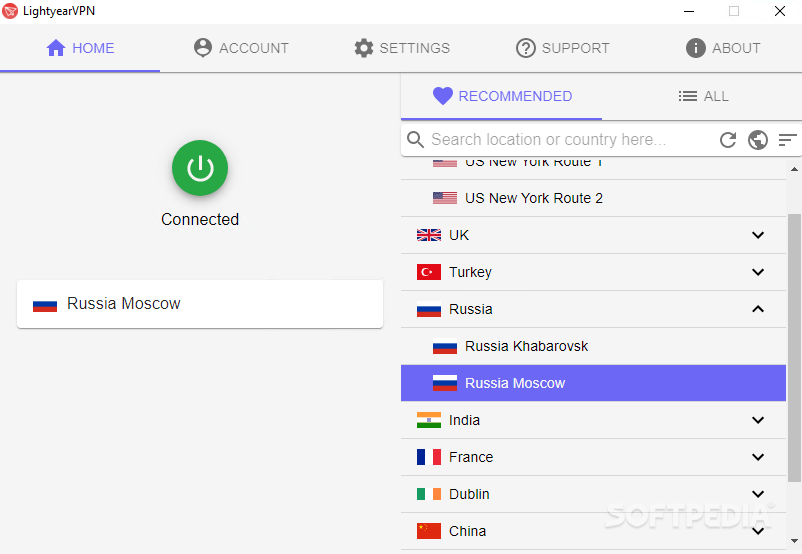This screenshot has height=554, width=802.
Task: Select Russia Khabarovsk server
Action: (x=593, y=346)
